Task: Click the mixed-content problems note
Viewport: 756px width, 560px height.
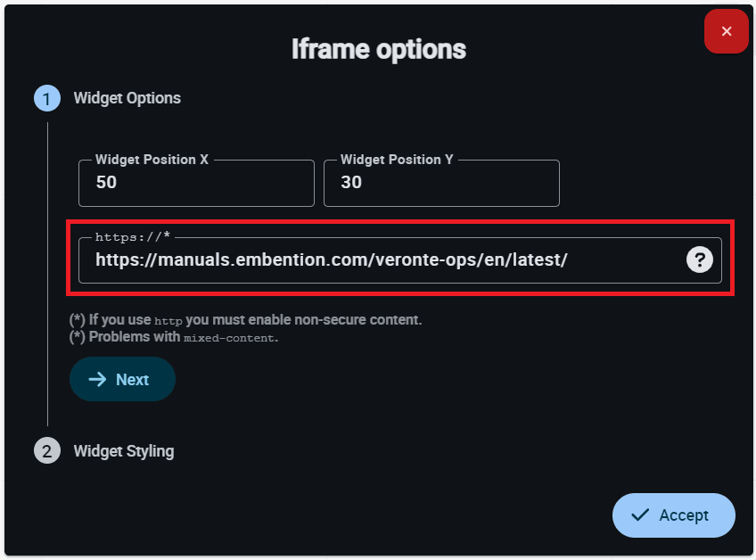Action: tap(174, 337)
